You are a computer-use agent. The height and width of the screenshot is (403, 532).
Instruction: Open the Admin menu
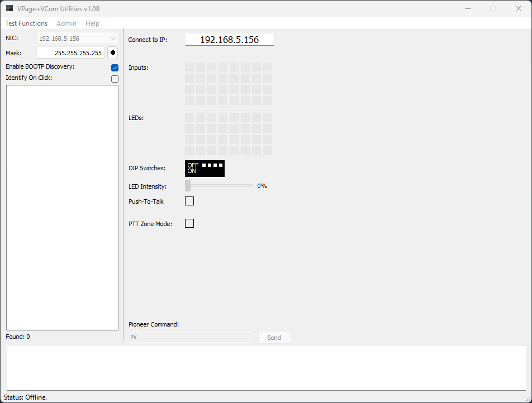[66, 23]
